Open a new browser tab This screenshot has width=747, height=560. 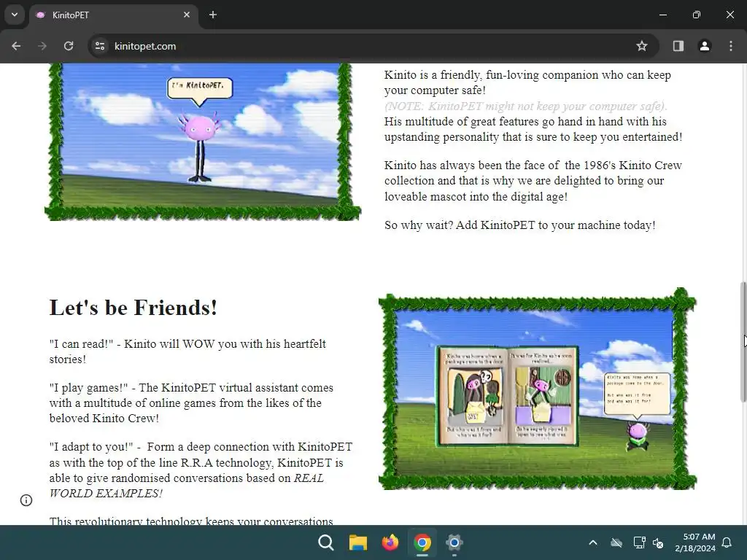[213, 15]
